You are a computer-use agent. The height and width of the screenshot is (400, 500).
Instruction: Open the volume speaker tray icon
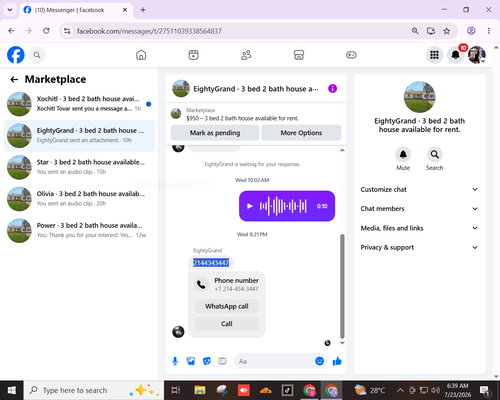[x=435, y=390]
